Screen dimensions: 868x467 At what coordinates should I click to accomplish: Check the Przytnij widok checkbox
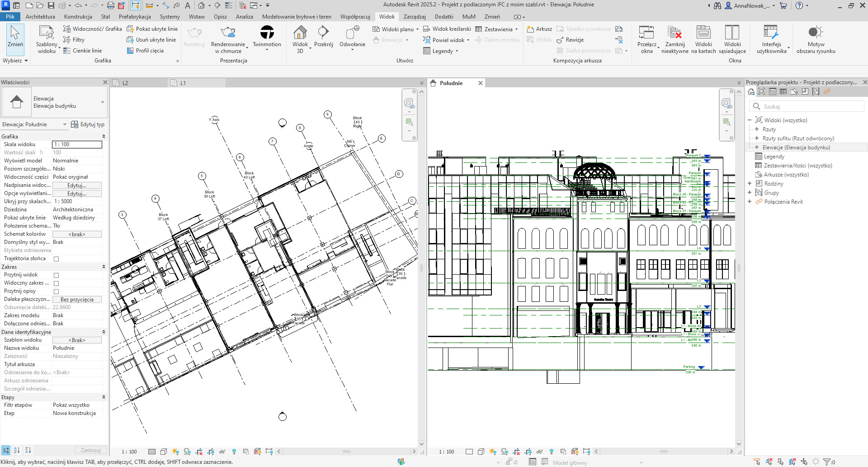(57, 275)
